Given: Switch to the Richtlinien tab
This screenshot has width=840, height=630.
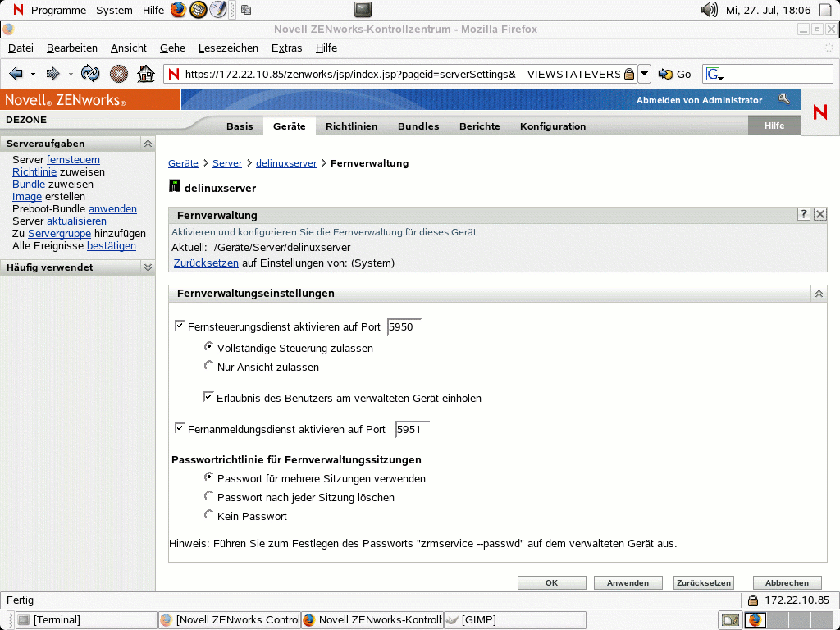Looking at the screenshot, I should [x=351, y=126].
